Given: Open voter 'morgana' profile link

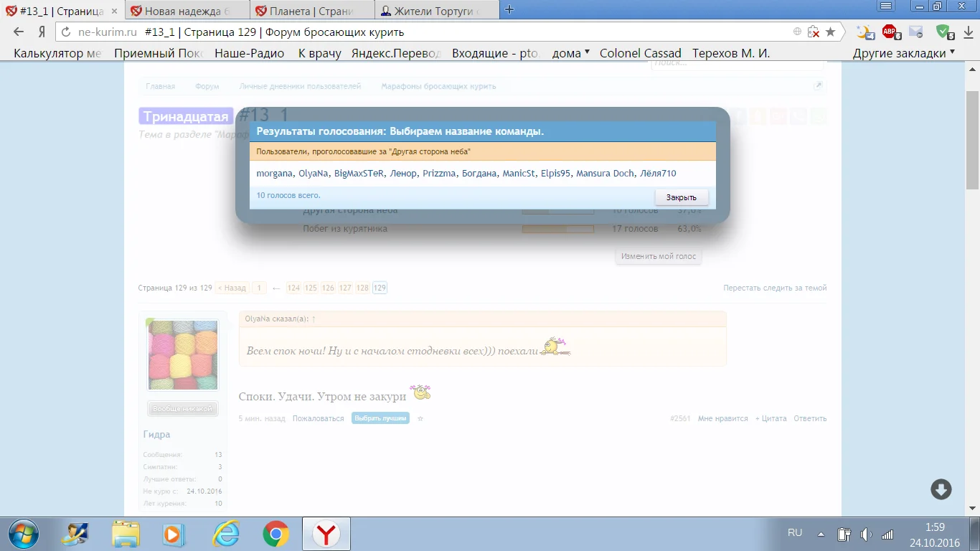Looking at the screenshot, I should [275, 174].
